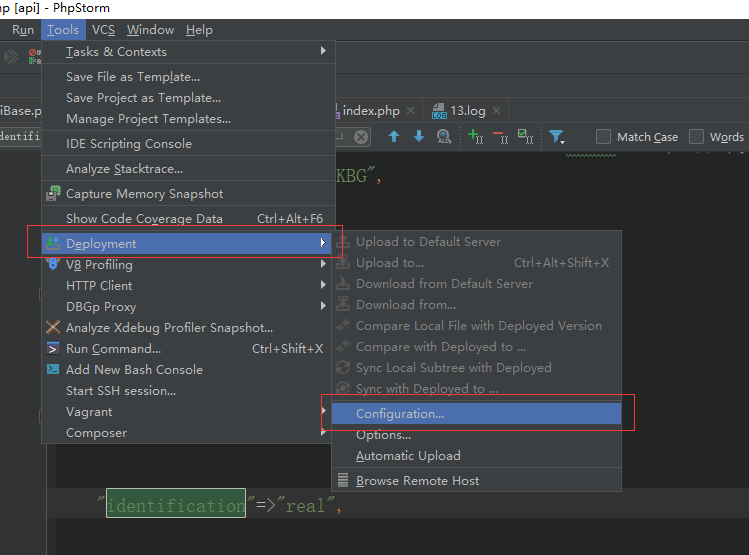Close the 13.log editor tab
The image size is (749, 555).
[x=496, y=110]
